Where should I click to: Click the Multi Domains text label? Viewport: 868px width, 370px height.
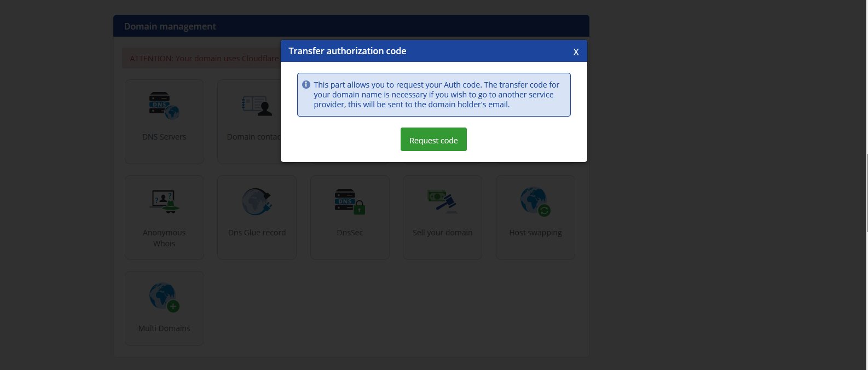(164, 328)
